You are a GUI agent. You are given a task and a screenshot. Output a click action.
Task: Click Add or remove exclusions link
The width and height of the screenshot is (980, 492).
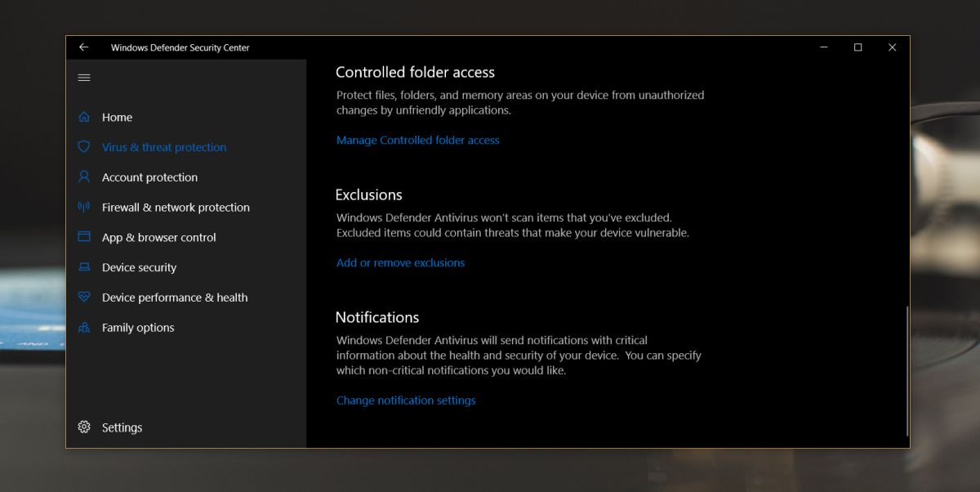(x=400, y=263)
